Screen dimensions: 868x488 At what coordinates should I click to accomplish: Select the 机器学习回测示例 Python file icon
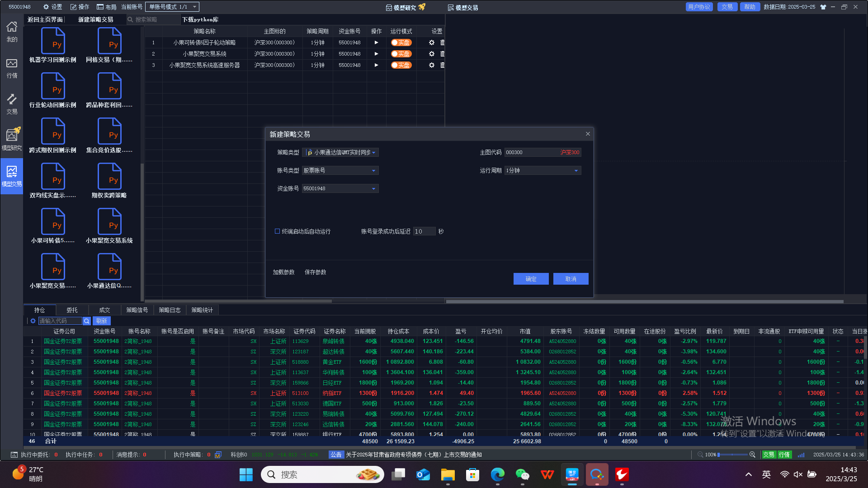click(x=53, y=42)
